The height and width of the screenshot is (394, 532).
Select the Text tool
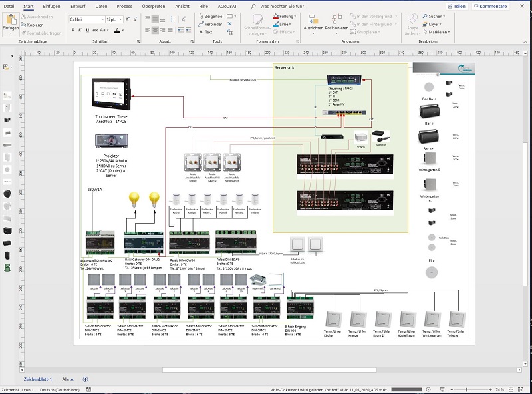click(x=205, y=32)
